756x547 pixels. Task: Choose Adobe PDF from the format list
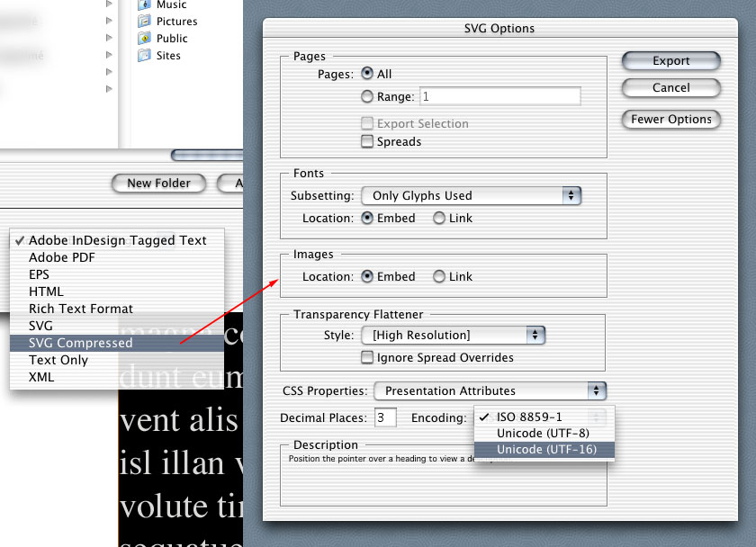117,257
